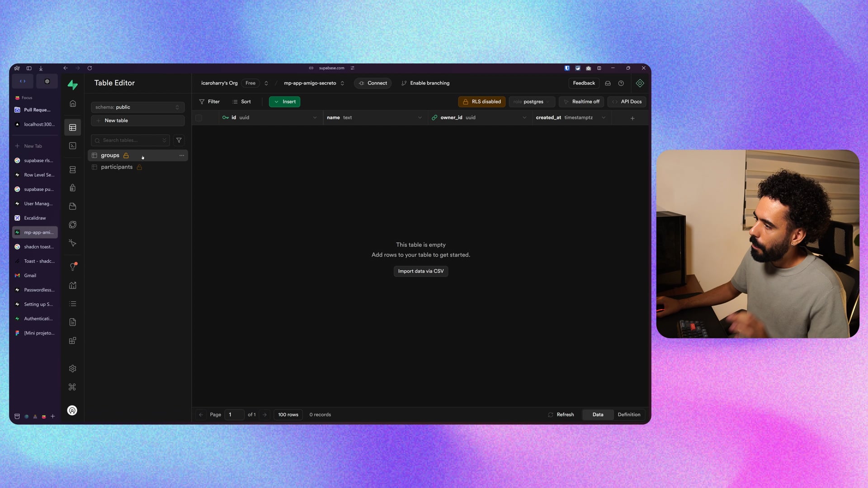This screenshot has width=868, height=488.
Task: Click Import data via CSV button
Action: 420,271
